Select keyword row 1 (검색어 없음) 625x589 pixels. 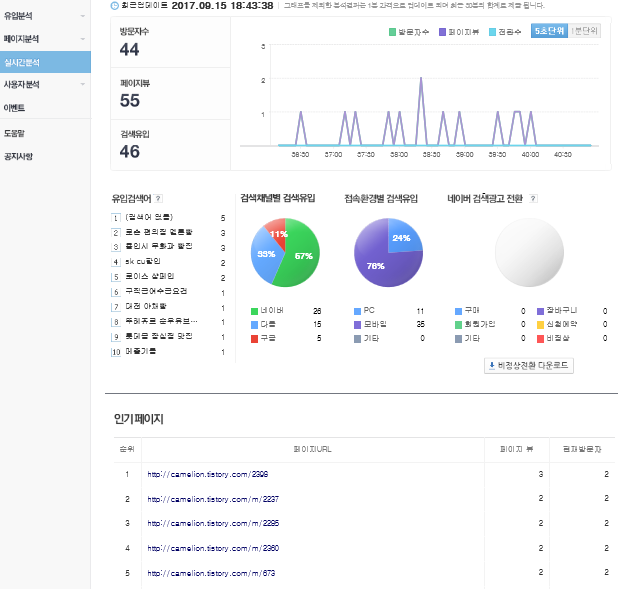tap(168, 218)
